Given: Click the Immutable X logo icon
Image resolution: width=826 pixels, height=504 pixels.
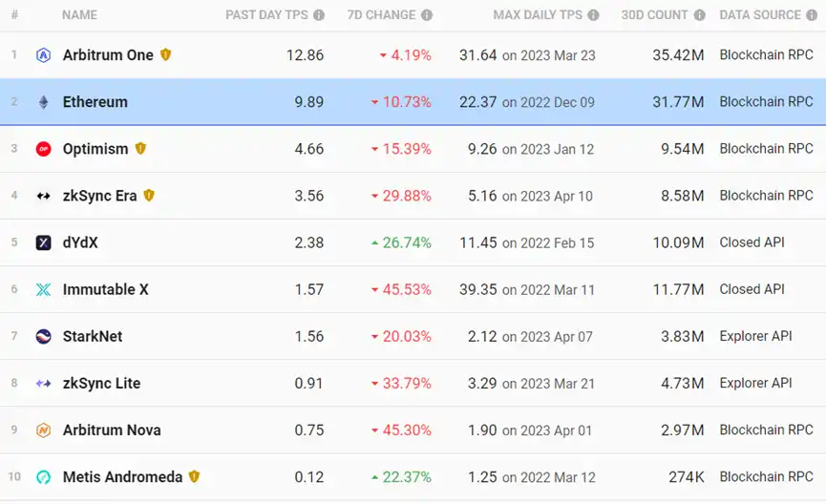Looking at the screenshot, I should [43, 289].
